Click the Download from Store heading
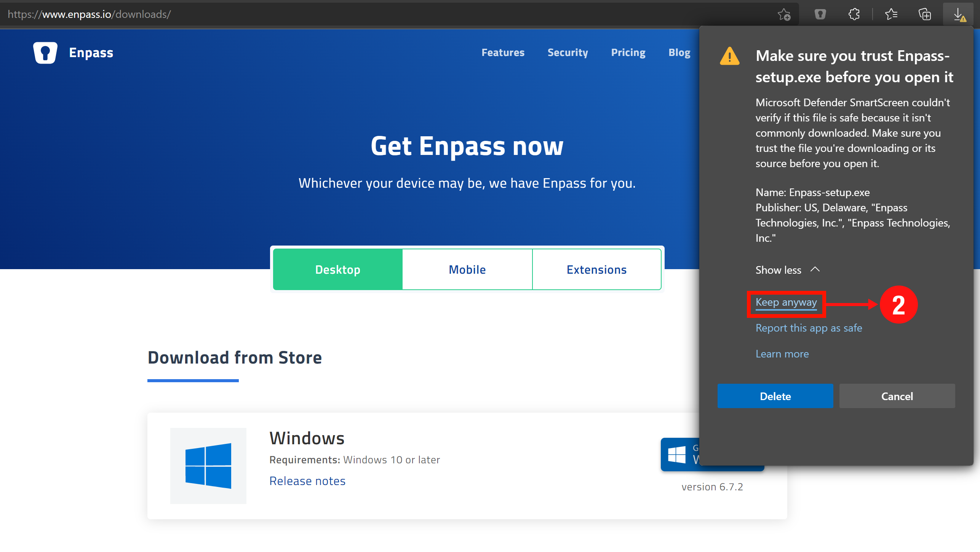 tap(235, 358)
